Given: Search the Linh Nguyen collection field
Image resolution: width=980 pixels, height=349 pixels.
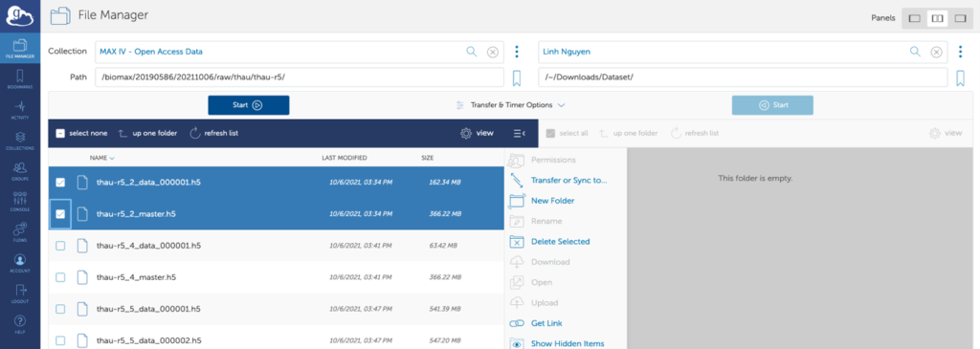Looking at the screenshot, I should (915, 52).
